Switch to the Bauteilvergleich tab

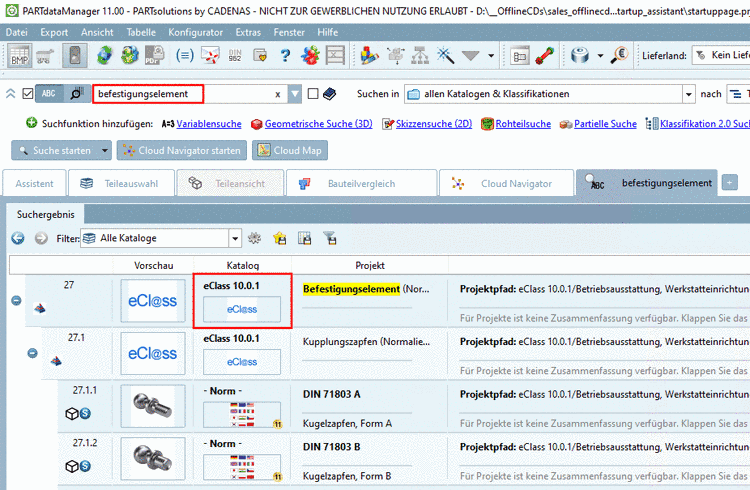362,183
